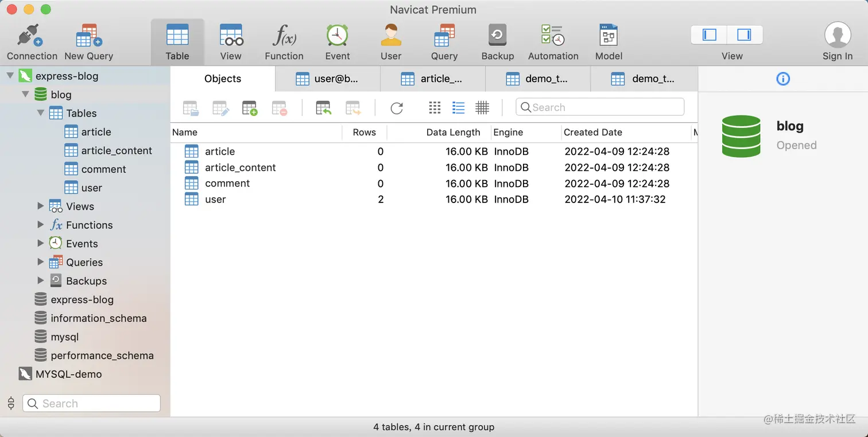Toggle the right information pane view button
This screenshot has width=868, height=437.
pos(745,35)
